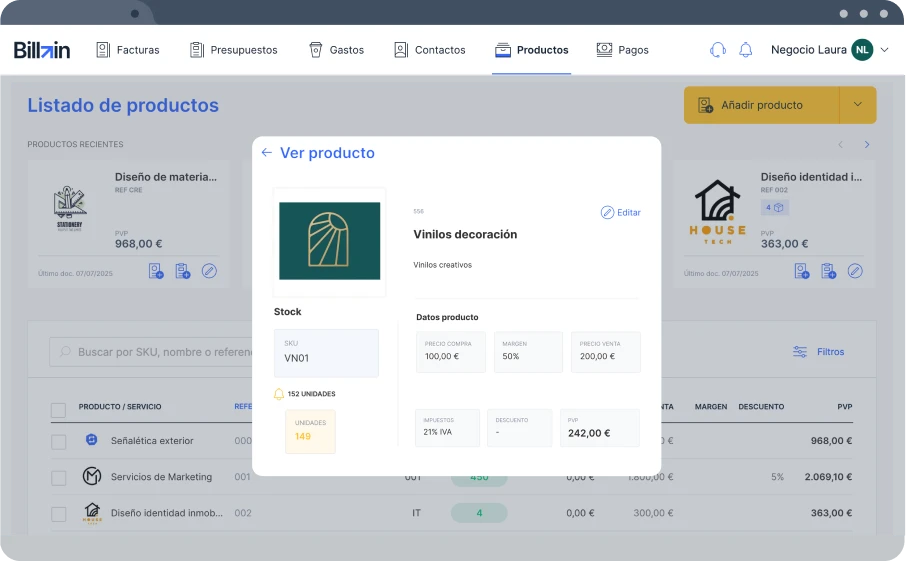
Task: Click create invoice icon on House Tech card
Action: coord(801,271)
